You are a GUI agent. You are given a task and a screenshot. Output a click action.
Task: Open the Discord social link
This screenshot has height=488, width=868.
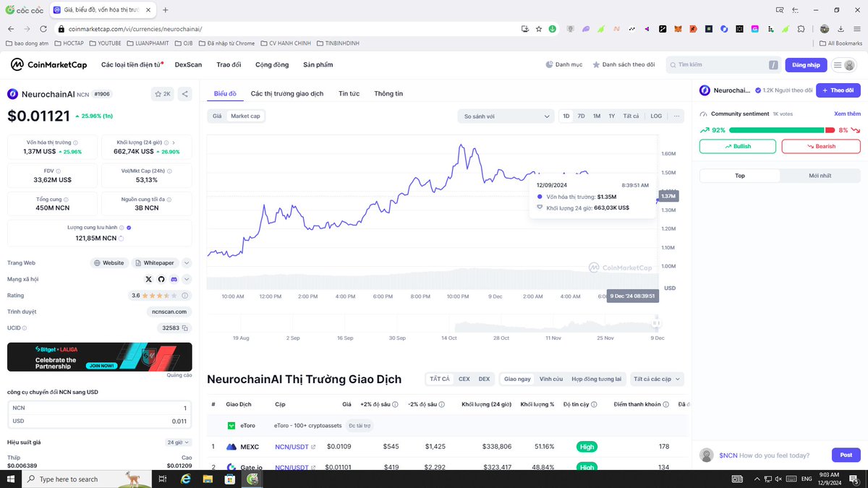[174, 279]
